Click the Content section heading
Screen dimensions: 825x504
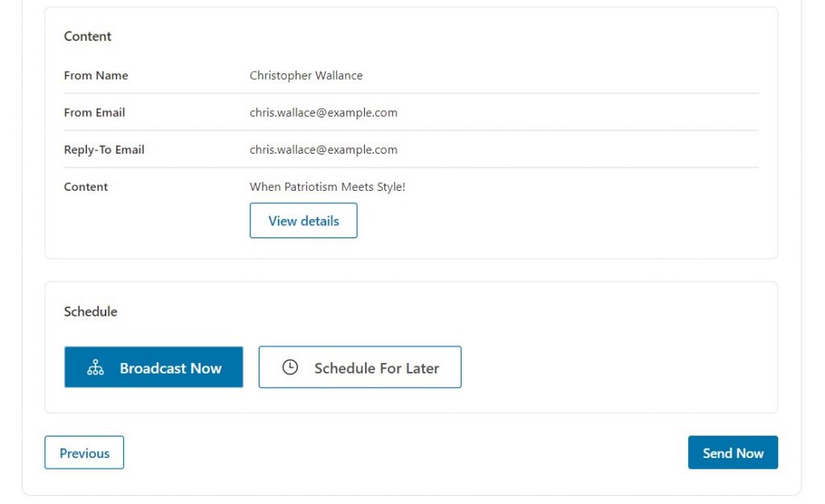point(88,36)
